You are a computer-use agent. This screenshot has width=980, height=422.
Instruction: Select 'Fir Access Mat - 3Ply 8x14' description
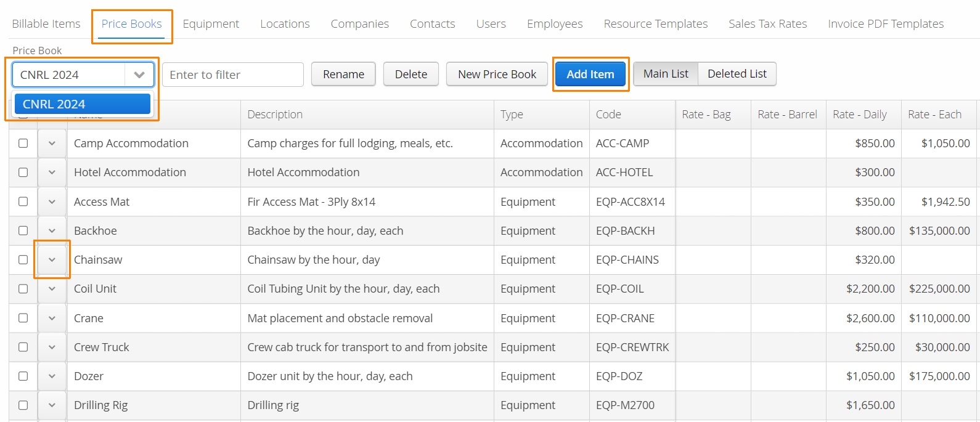(367, 201)
